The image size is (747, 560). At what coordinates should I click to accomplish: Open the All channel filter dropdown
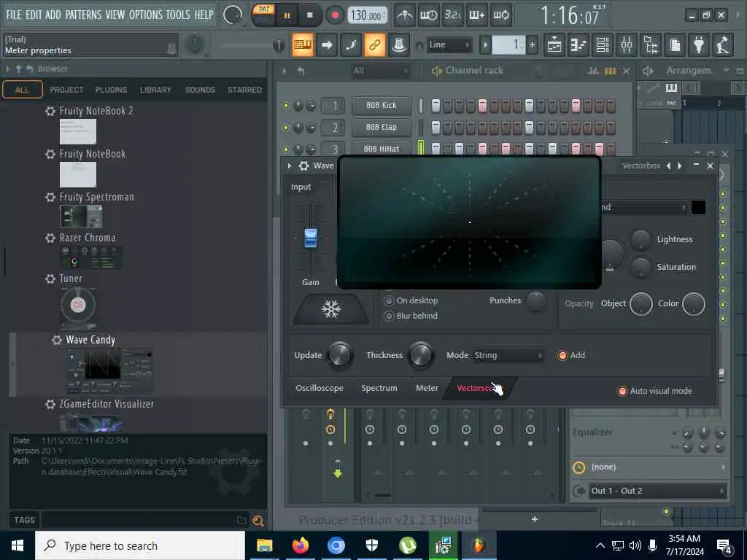(x=380, y=71)
